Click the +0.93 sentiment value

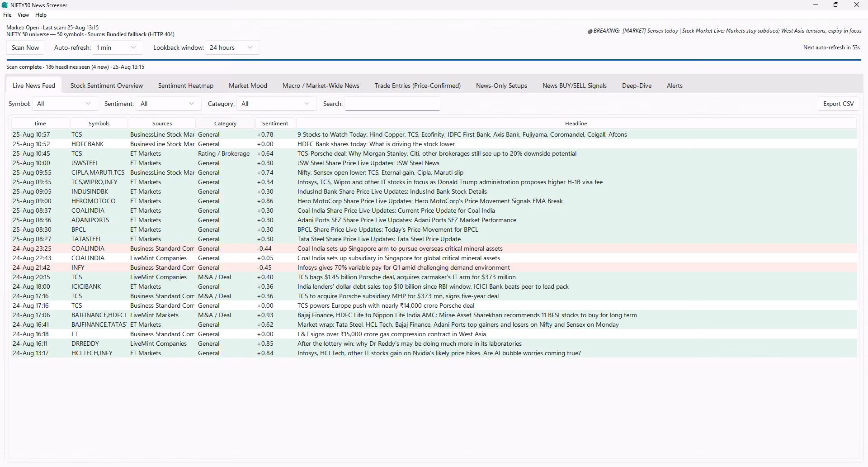pos(265,315)
